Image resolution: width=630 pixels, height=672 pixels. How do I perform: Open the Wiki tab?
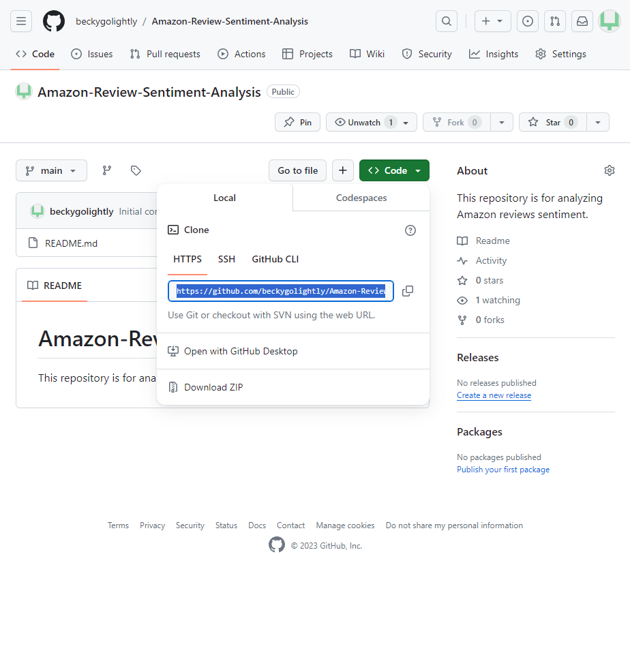(x=367, y=54)
